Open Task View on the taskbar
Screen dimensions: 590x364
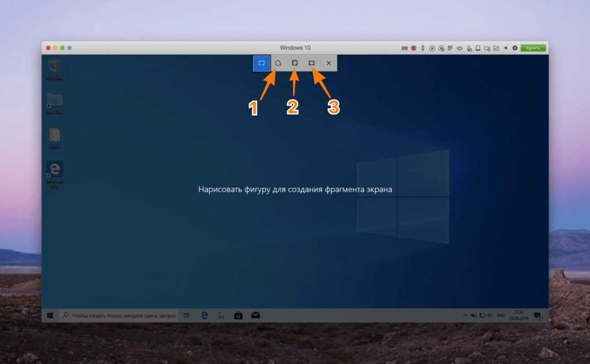187,316
